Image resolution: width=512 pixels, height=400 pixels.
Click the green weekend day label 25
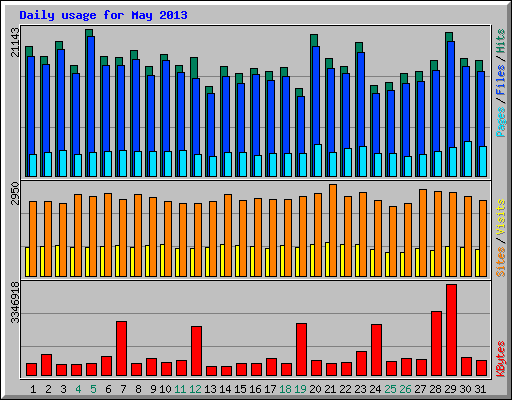point(390,389)
